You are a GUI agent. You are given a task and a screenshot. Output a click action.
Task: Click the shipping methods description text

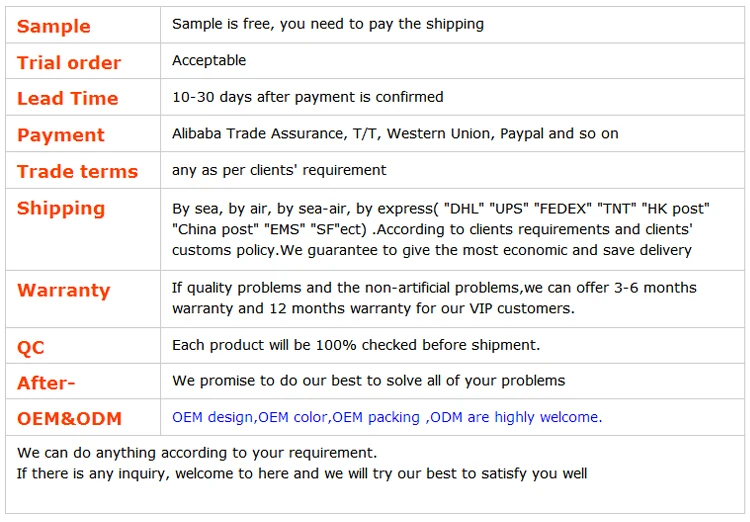click(439, 229)
